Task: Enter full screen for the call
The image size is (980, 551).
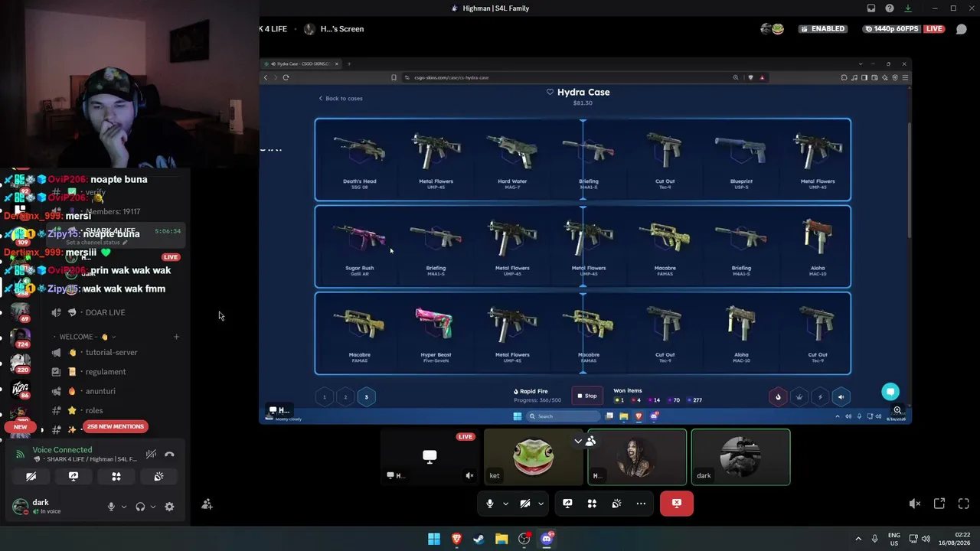Action: coord(964,504)
